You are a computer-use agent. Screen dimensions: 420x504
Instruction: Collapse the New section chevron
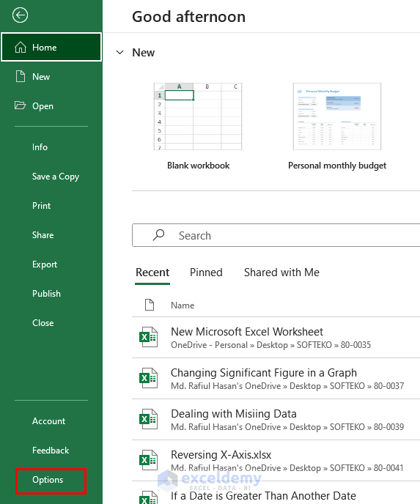119,53
